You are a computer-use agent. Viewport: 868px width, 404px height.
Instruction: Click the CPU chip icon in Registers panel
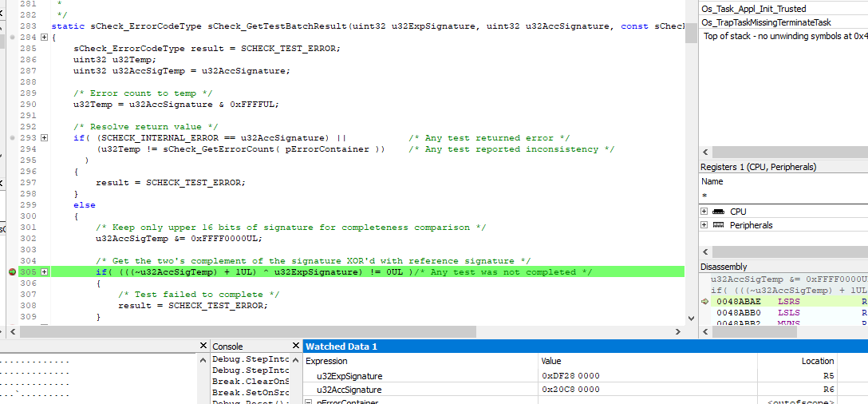(719, 211)
